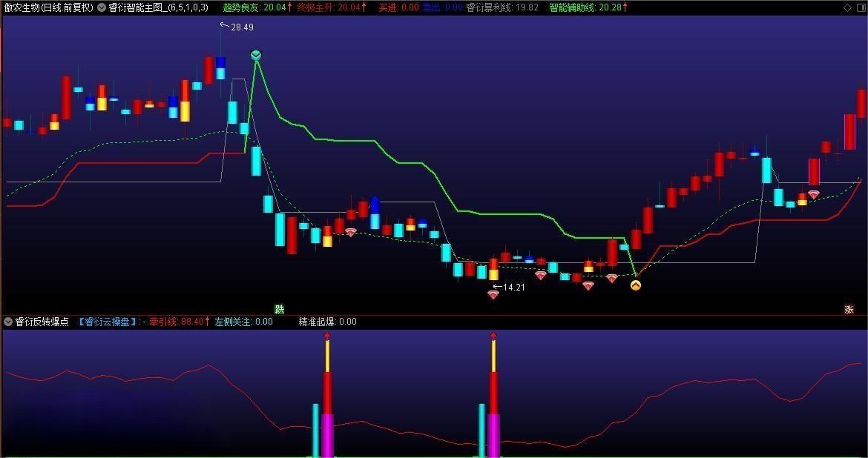Click the 买进: 0.00 readout

(x=398, y=7)
